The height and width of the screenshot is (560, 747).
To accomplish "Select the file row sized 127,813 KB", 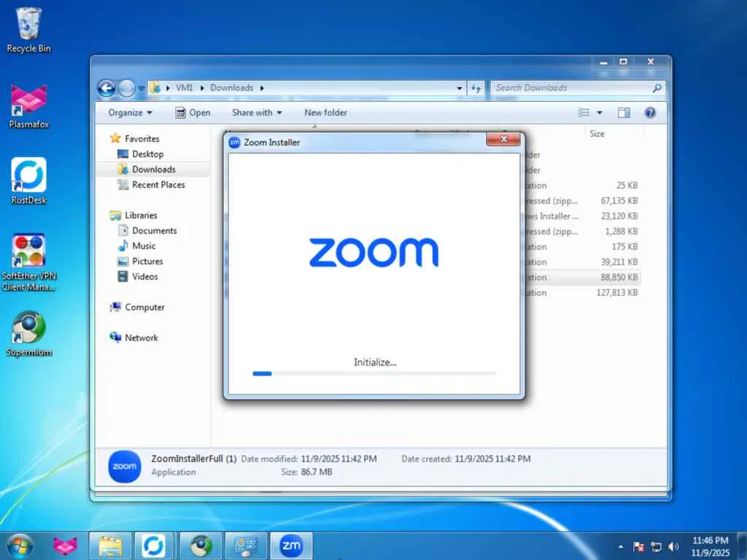I will 582,292.
